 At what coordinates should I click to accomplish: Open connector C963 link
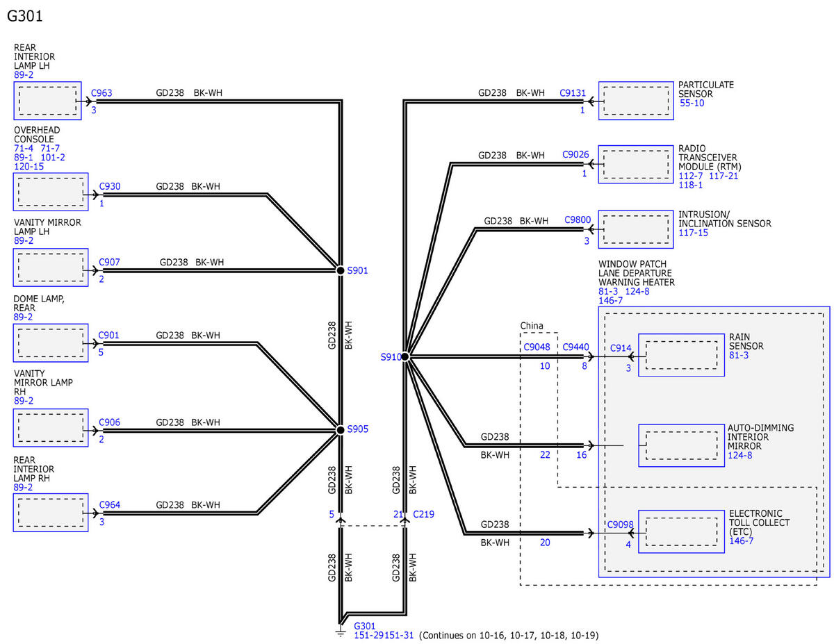101,92
